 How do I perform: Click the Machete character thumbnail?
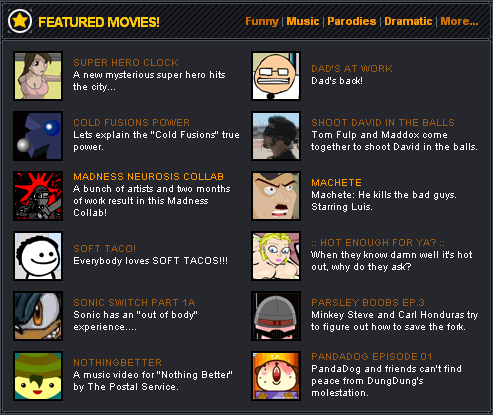click(276, 196)
